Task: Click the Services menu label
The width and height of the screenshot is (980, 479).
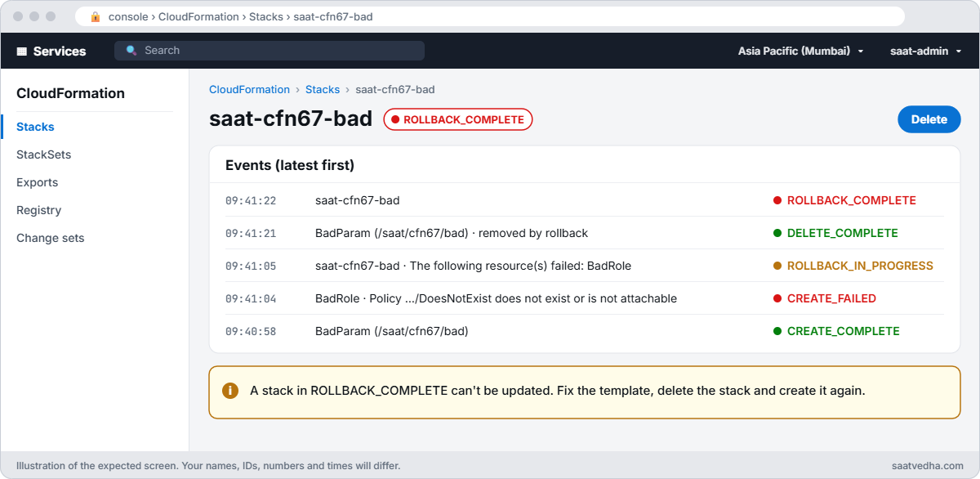Action: tap(60, 51)
